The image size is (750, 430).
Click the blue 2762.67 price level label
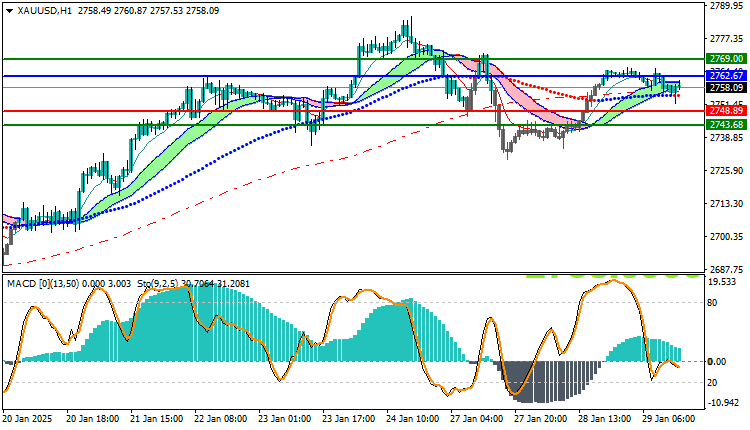coord(726,76)
